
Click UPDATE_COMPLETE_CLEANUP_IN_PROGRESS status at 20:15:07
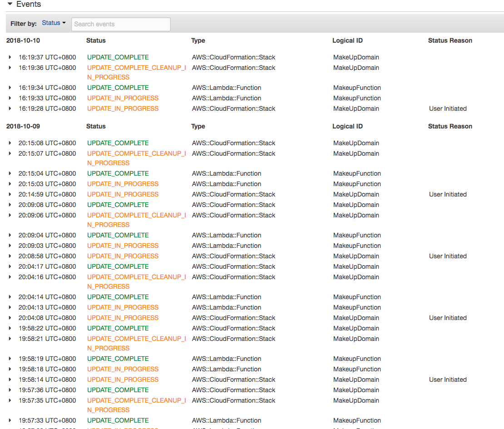[136, 153]
